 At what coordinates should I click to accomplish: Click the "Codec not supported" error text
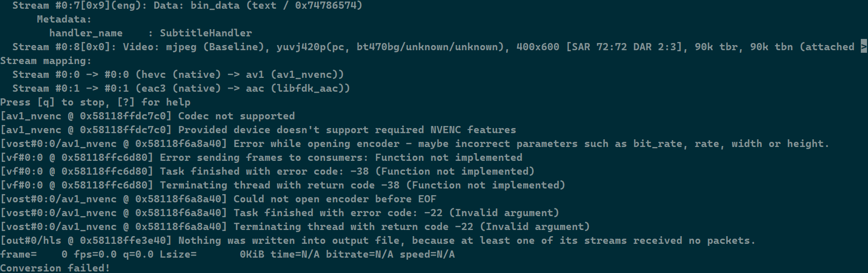tap(236, 116)
